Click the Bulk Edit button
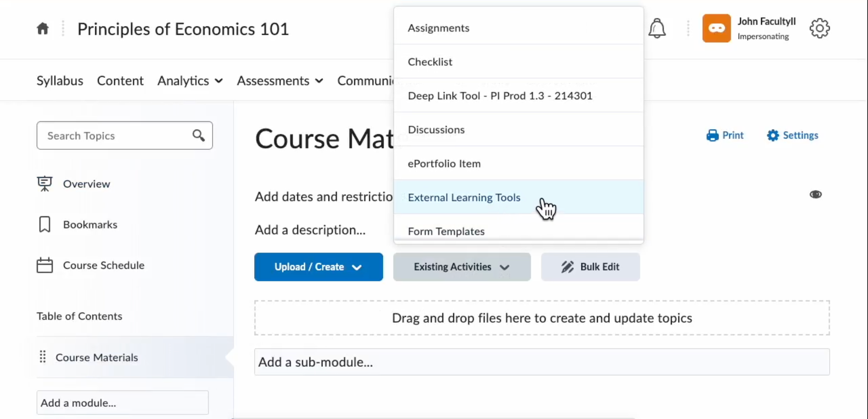 [x=590, y=267]
